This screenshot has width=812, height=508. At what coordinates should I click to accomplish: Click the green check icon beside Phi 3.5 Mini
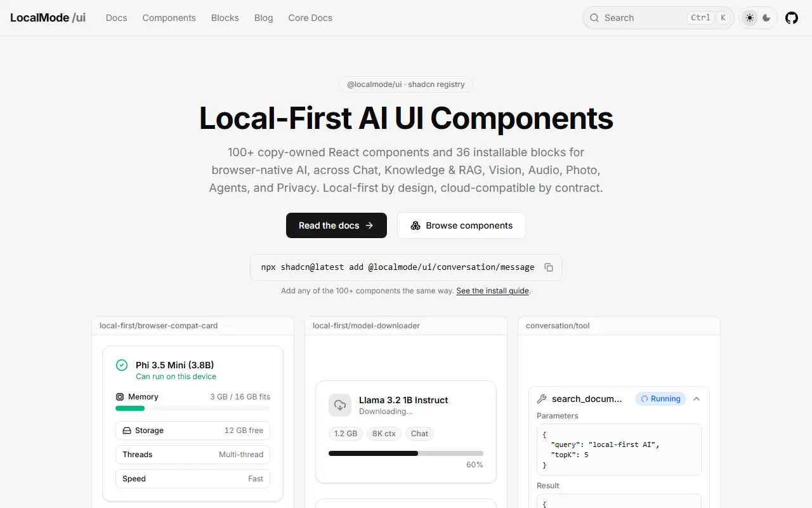point(122,365)
